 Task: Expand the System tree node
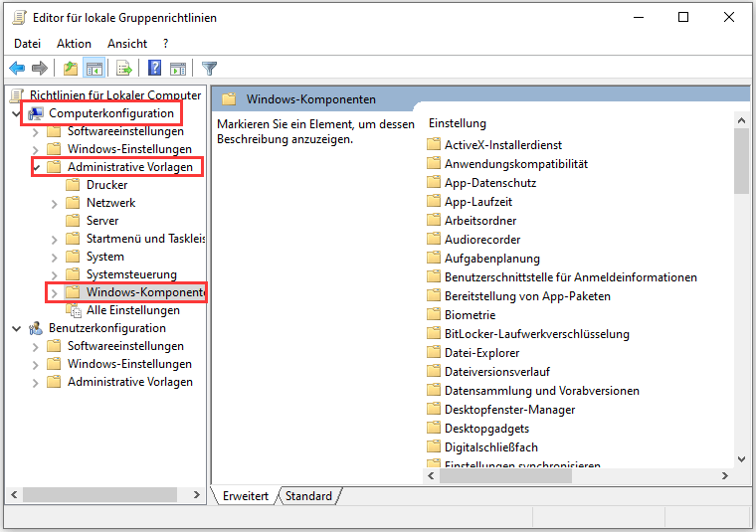pyautogui.click(x=54, y=257)
